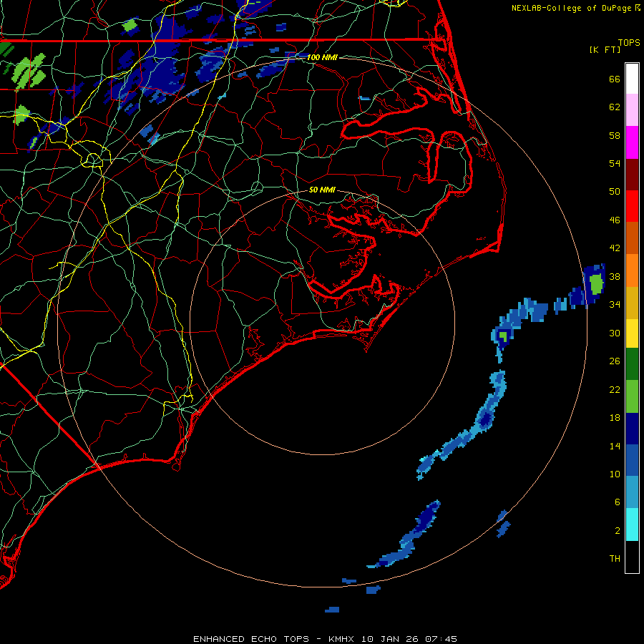Click the magenta legend swatch
Screen dimensions: 644x644
[x=632, y=142]
